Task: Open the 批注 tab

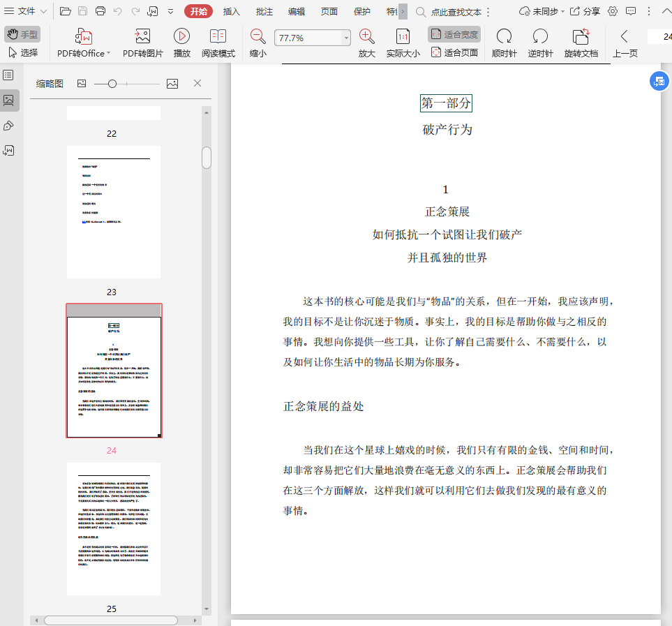Action: (264, 11)
